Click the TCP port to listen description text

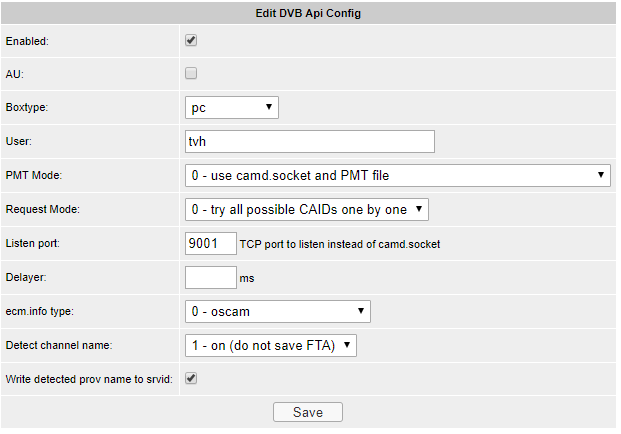click(340, 244)
